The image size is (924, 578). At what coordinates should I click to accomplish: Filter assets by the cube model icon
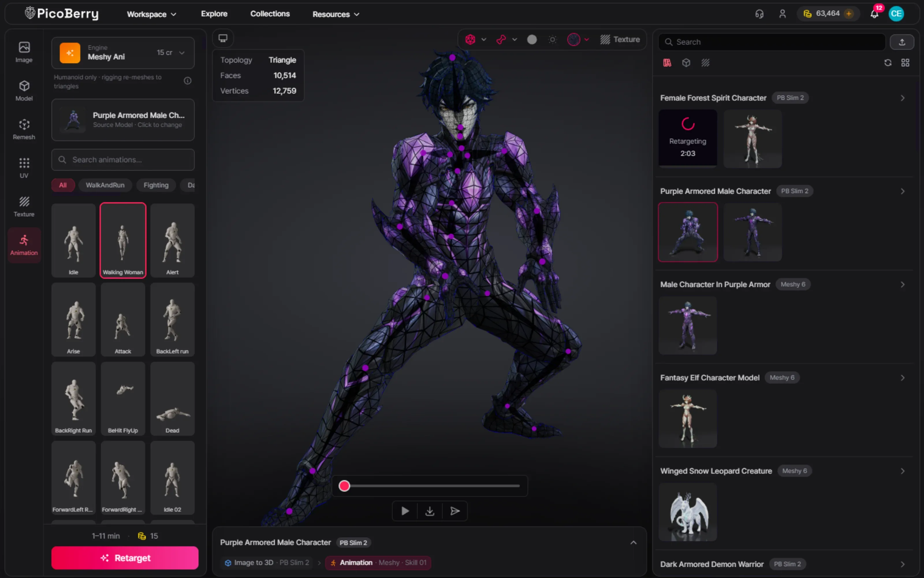pos(686,63)
